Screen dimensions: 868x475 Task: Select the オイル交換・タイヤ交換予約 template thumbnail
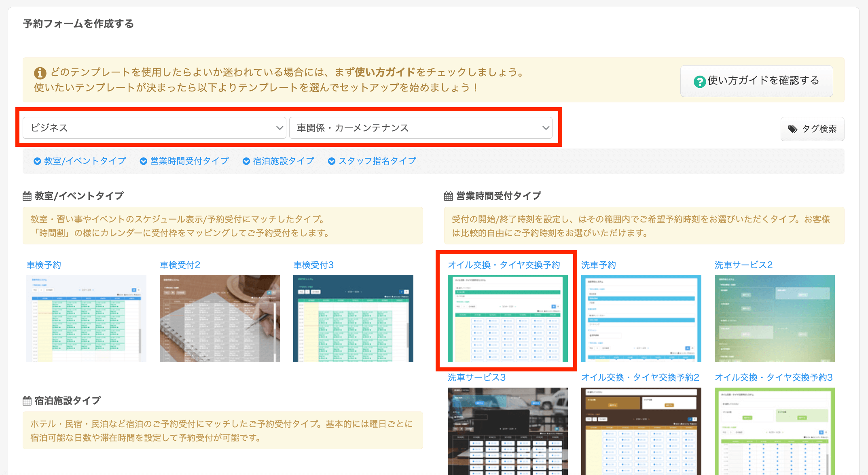click(x=508, y=318)
